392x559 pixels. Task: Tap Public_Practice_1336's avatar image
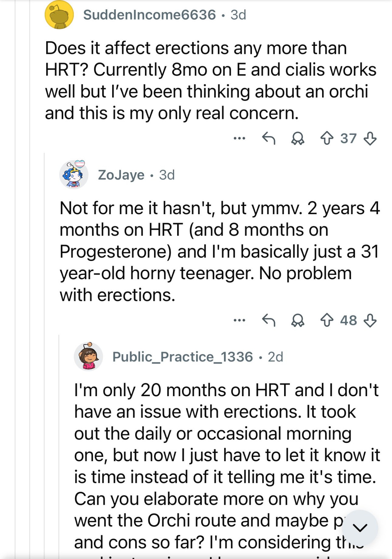point(88,357)
